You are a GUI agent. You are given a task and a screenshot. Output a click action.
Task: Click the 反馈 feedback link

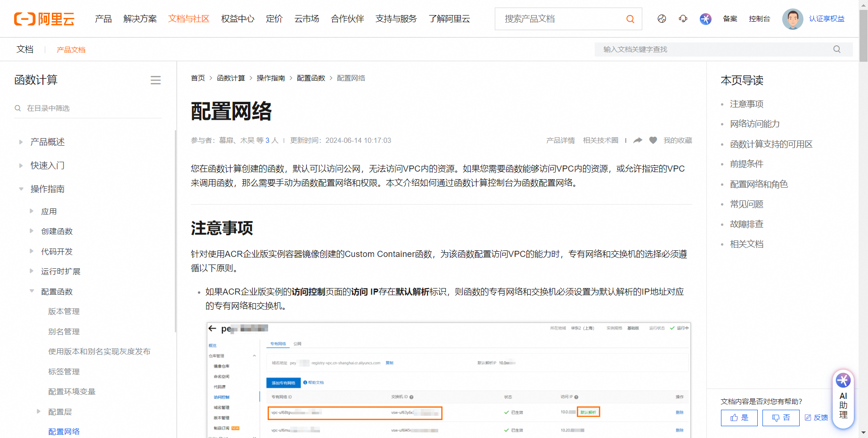816,418
